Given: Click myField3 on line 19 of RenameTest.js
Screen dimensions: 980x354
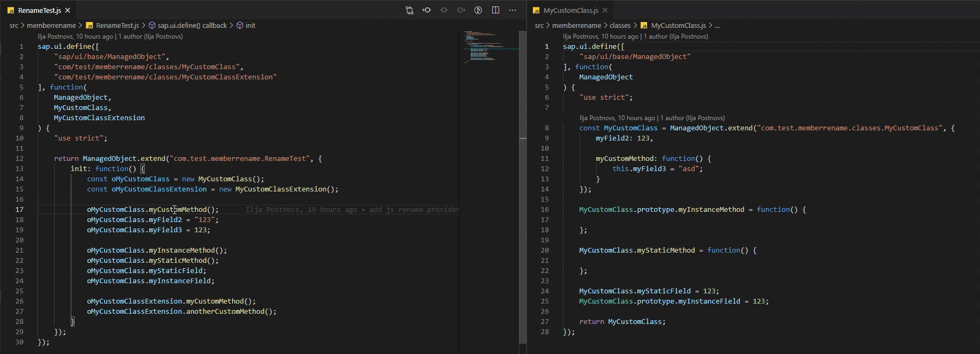Looking at the screenshot, I should click(165, 230).
